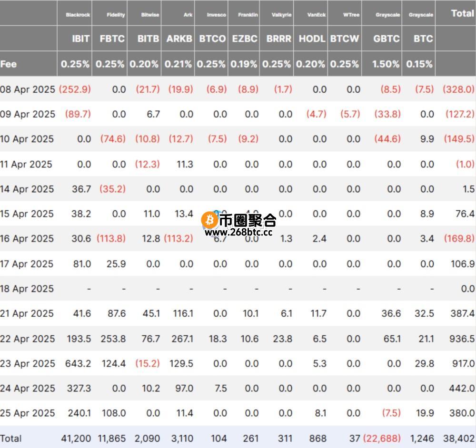
Task: Select the 0.19% EZBC fee cell
Action: click(x=244, y=64)
